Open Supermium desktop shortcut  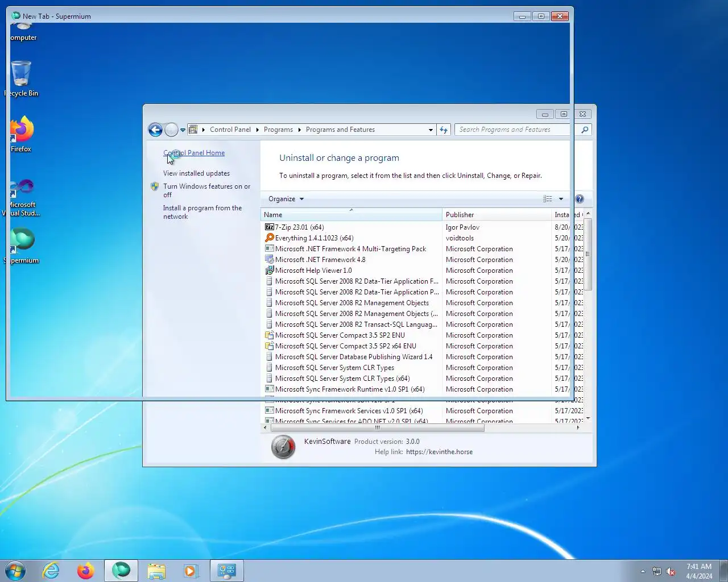click(x=22, y=246)
